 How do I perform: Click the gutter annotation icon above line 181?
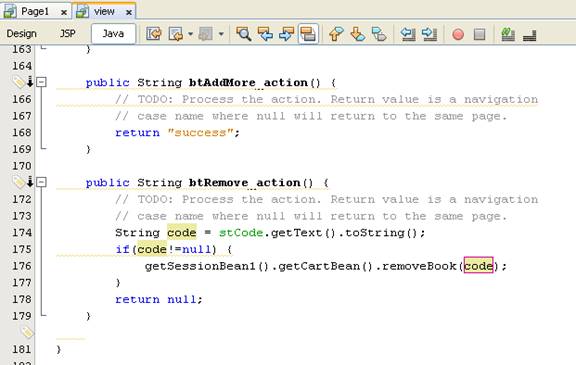click(27, 332)
